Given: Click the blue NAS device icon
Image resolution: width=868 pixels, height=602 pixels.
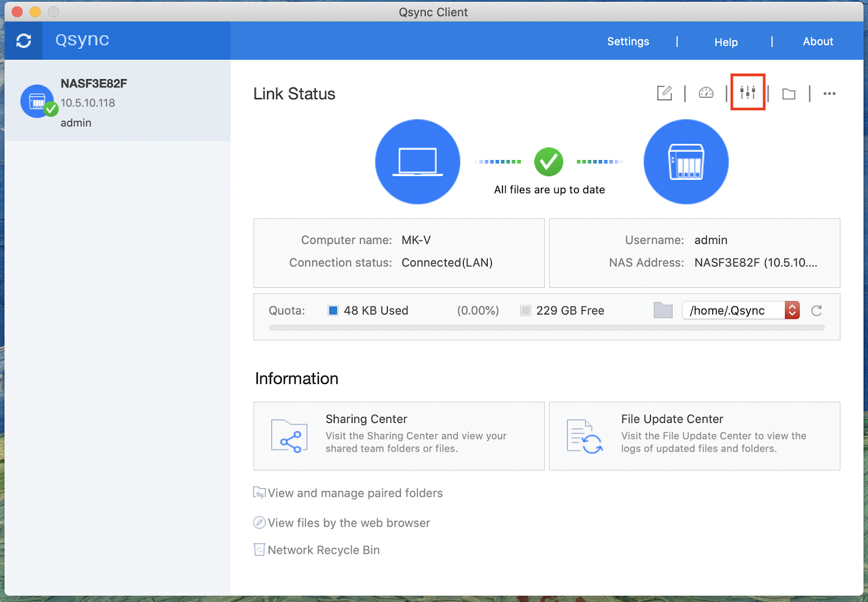Looking at the screenshot, I should [686, 162].
